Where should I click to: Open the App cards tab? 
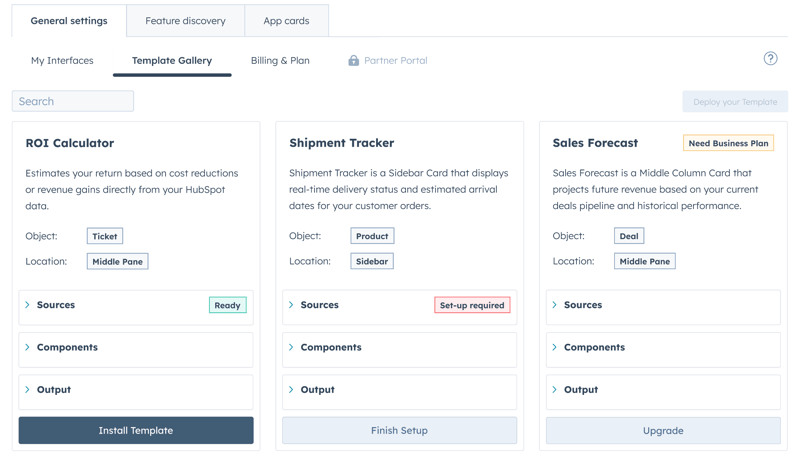click(286, 21)
